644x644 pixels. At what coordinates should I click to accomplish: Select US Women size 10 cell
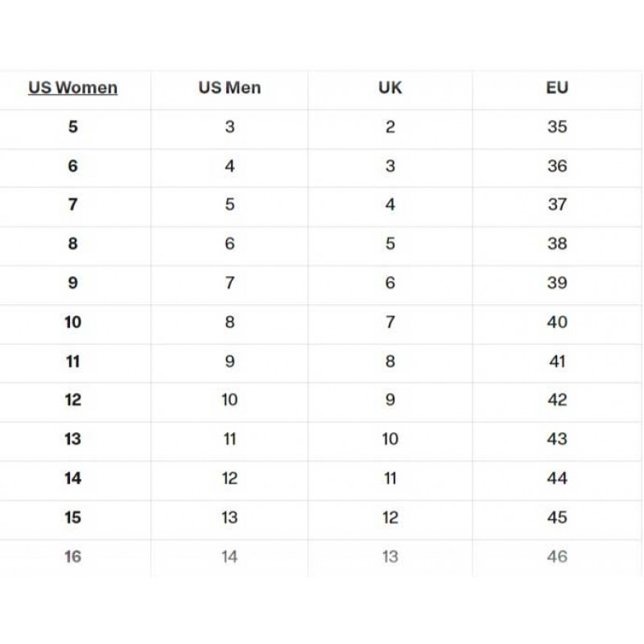(x=72, y=322)
